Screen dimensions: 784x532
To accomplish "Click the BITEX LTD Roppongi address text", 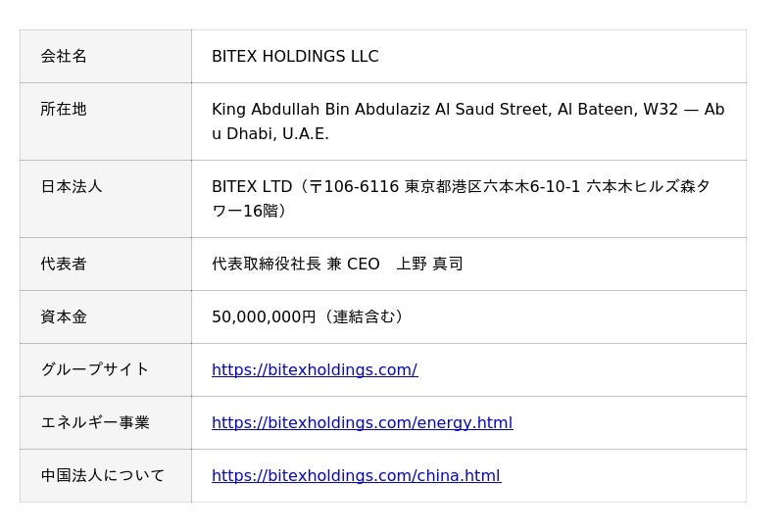I will (461, 199).
